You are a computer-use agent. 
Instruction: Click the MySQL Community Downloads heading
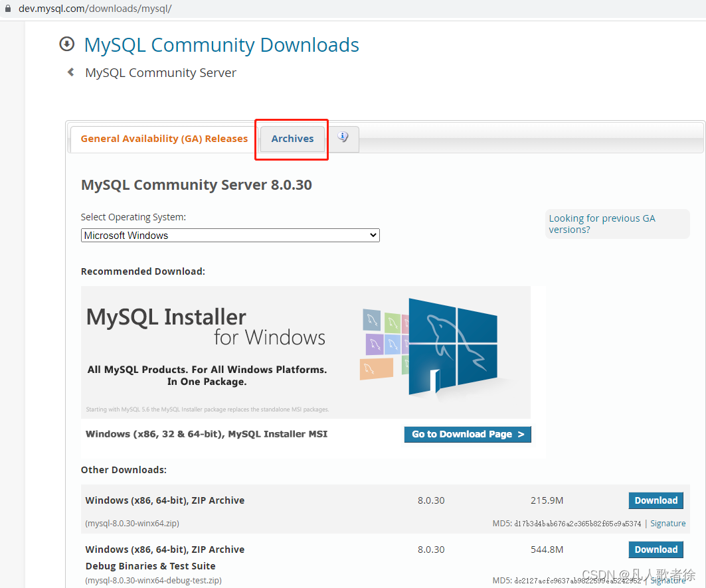pos(222,45)
